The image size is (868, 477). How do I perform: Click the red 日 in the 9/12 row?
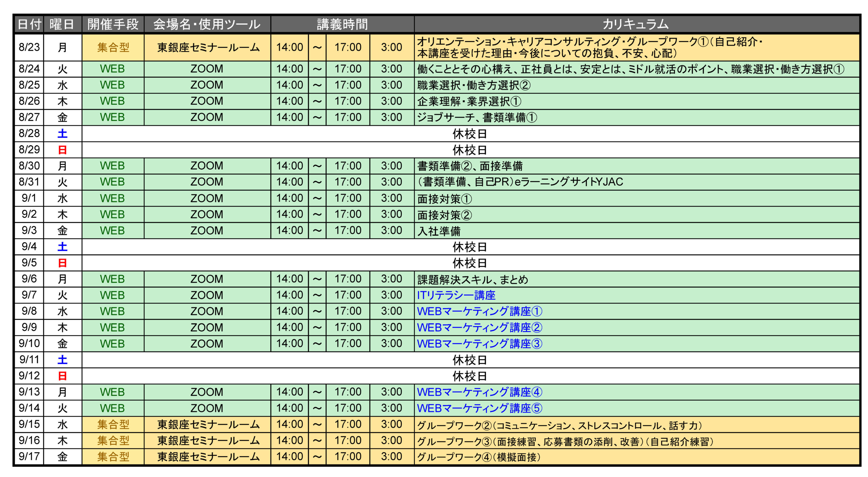coord(62,376)
